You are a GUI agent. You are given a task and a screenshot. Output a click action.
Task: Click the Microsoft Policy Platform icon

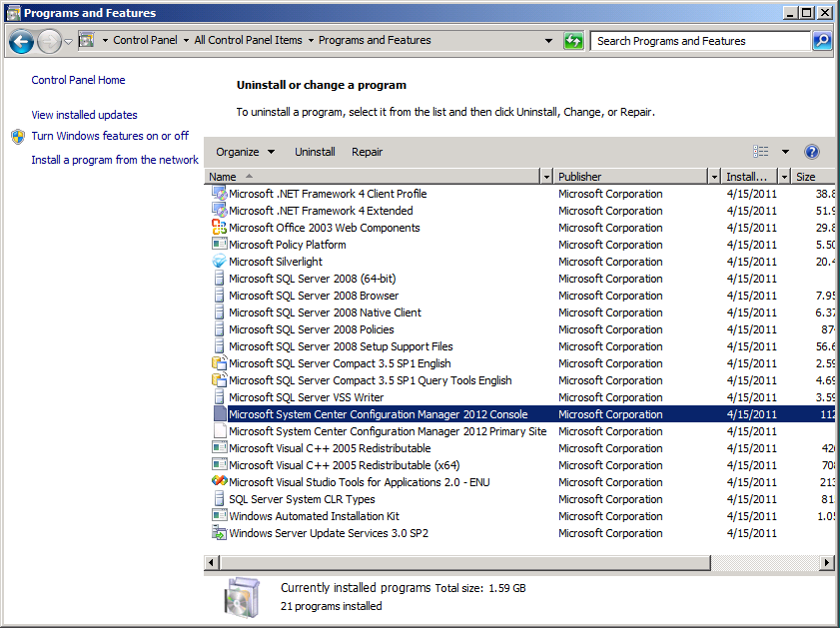[219, 245]
